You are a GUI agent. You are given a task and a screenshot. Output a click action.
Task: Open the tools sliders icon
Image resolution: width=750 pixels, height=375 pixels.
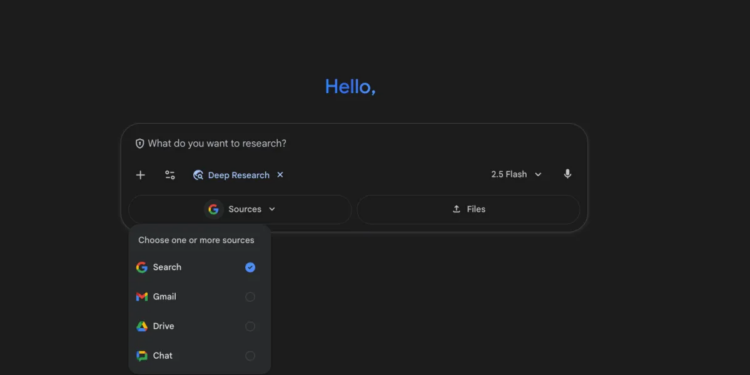(170, 175)
